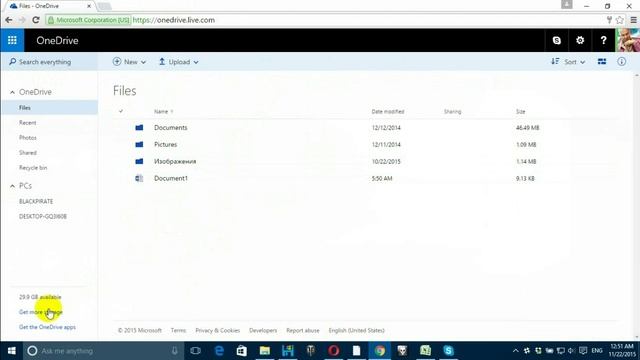Open the New dropdown menu

(x=129, y=62)
